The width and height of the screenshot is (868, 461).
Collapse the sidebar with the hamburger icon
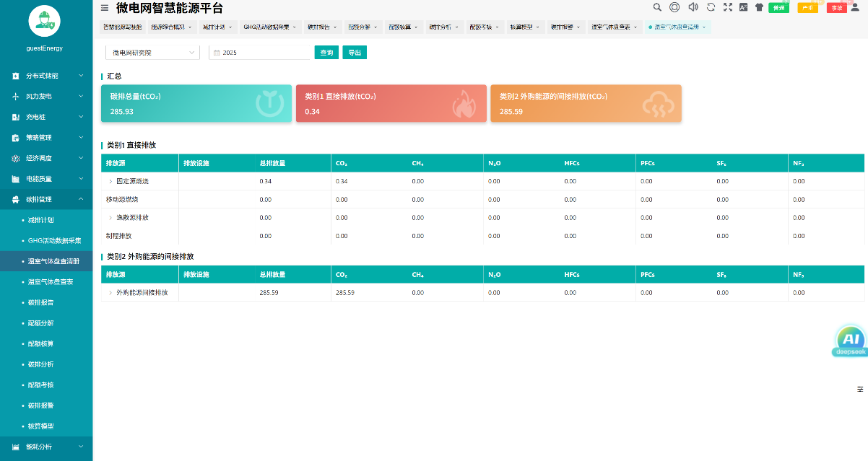[x=105, y=8]
